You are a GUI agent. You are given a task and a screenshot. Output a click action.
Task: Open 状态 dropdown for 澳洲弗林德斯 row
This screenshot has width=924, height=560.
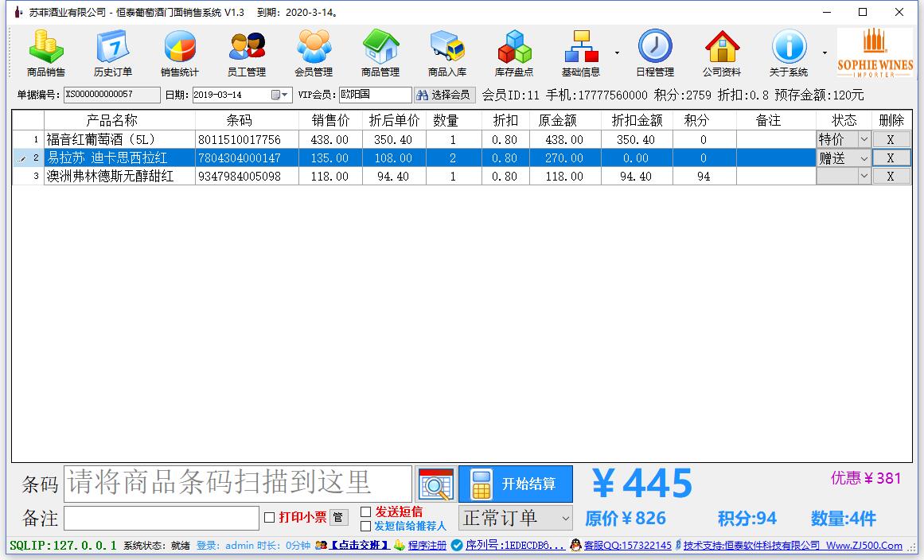[864, 176]
